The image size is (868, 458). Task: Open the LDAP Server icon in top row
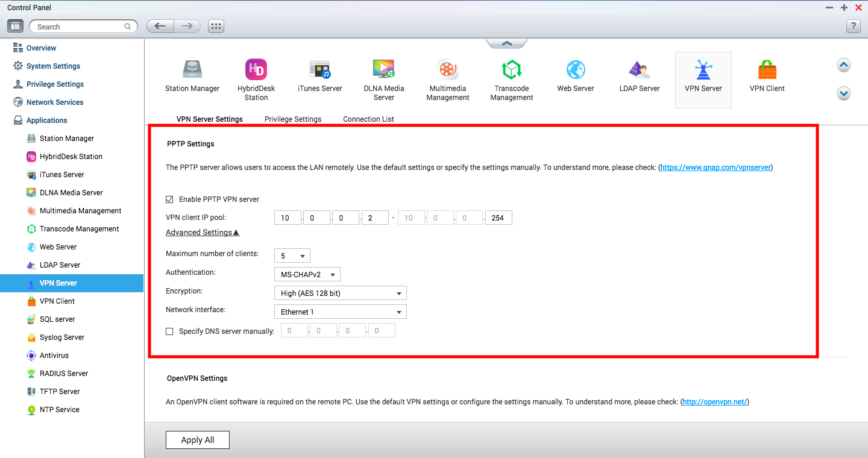coord(639,70)
